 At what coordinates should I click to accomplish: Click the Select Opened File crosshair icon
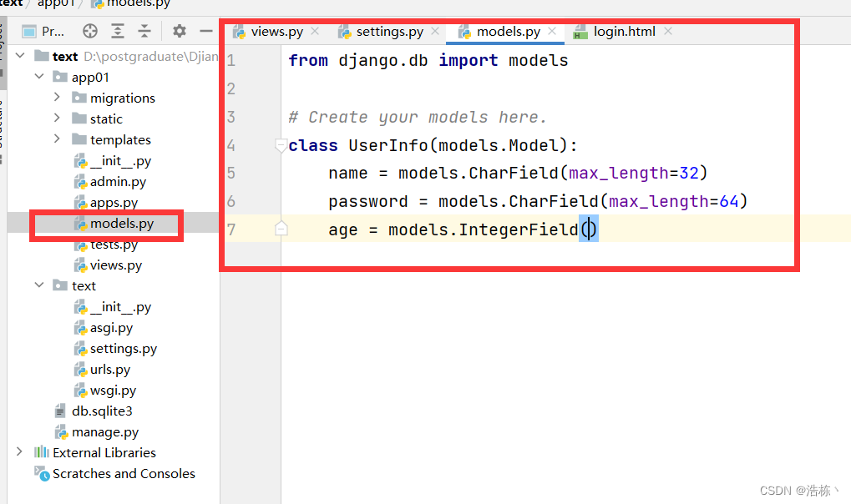click(89, 31)
